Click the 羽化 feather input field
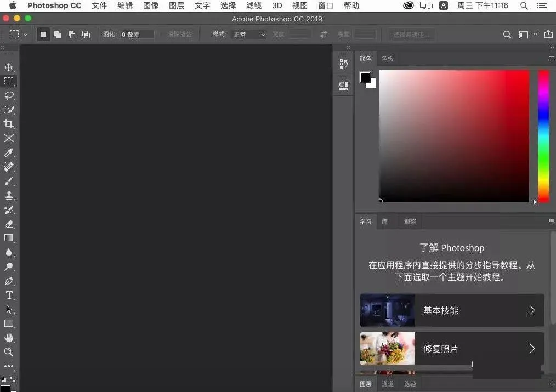Viewport: 556px width, 392px height. tap(137, 35)
